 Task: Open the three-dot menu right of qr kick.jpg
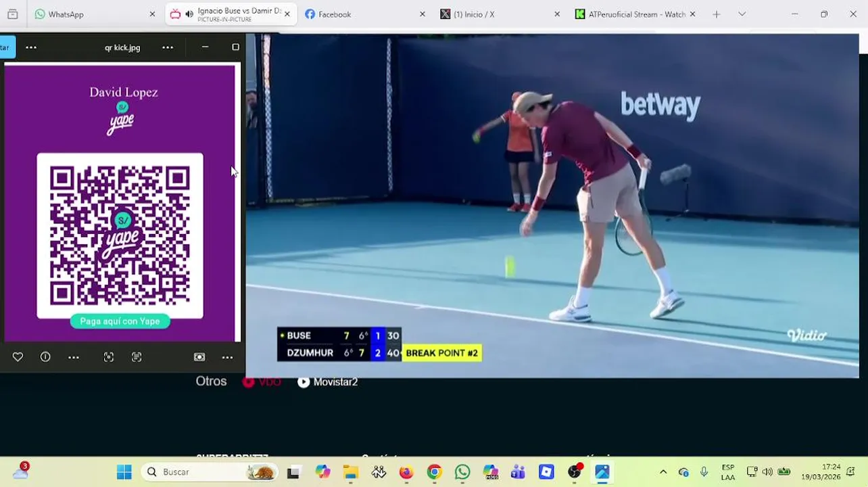[x=168, y=47]
